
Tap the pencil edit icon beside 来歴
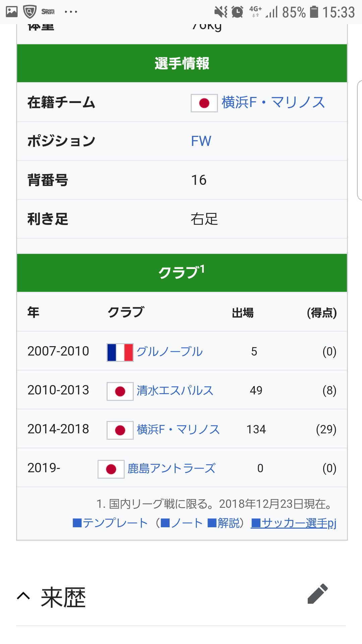tap(317, 594)
